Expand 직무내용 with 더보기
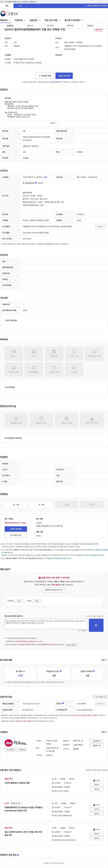108x868 pixels. pyautogui.click(x=54, y=123)
